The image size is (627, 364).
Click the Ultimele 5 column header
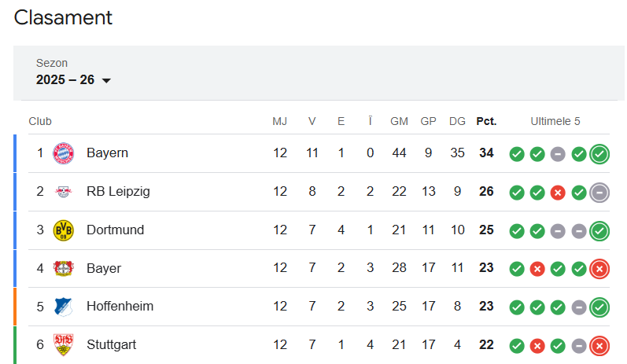point(555,121)
